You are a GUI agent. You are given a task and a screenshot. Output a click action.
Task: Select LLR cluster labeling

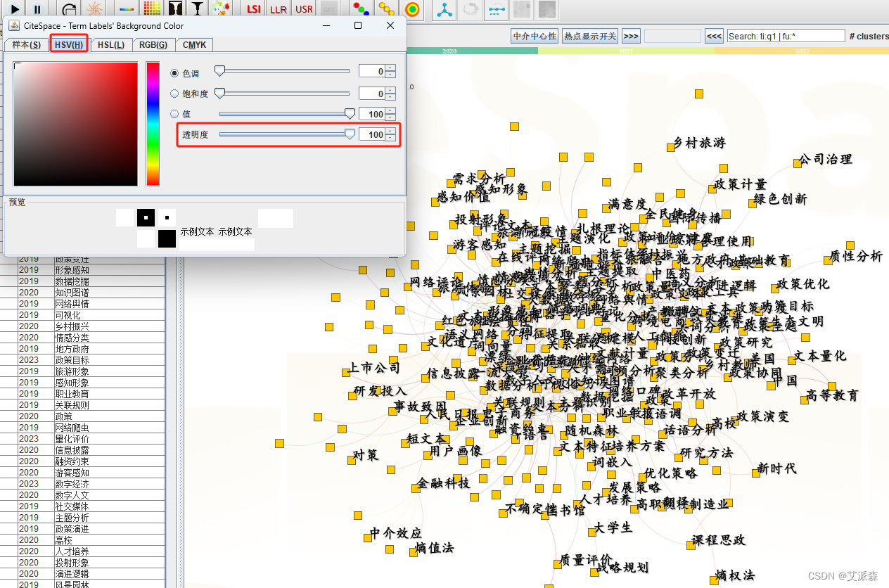(x=279, y=9)
